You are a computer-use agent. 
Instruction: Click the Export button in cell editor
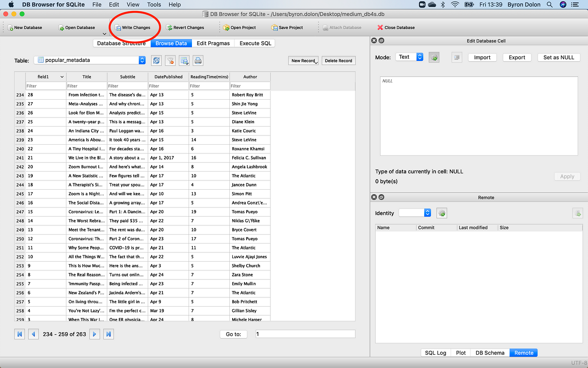click(x=517, y=58)
